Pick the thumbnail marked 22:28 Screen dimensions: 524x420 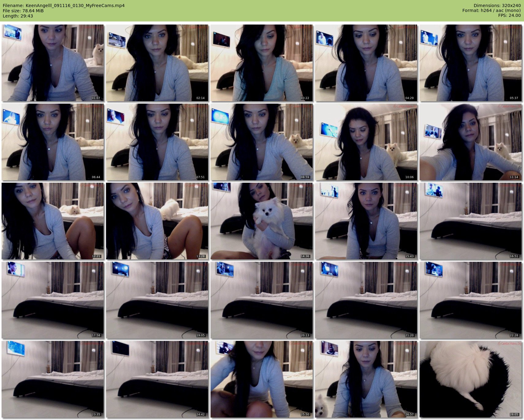pos(470,300)
